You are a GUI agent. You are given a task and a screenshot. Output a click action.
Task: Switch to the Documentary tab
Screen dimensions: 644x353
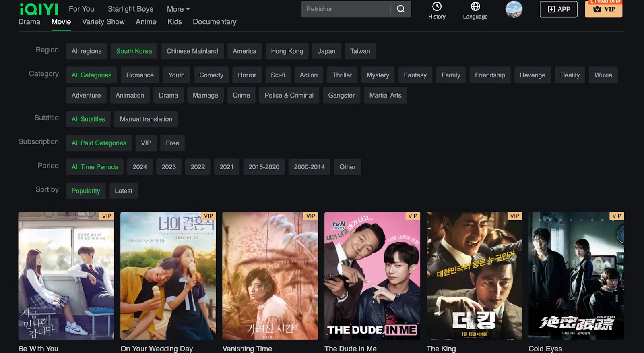[x=215, y=22]
